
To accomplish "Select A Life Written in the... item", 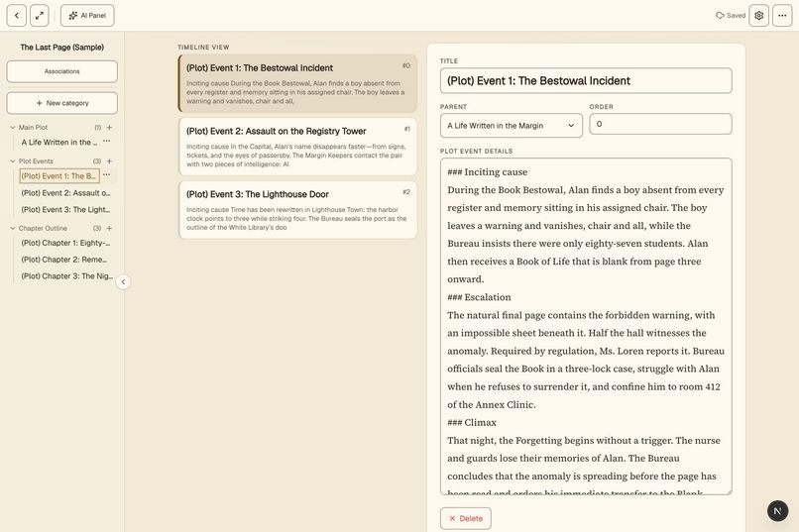I will point(58,142).
